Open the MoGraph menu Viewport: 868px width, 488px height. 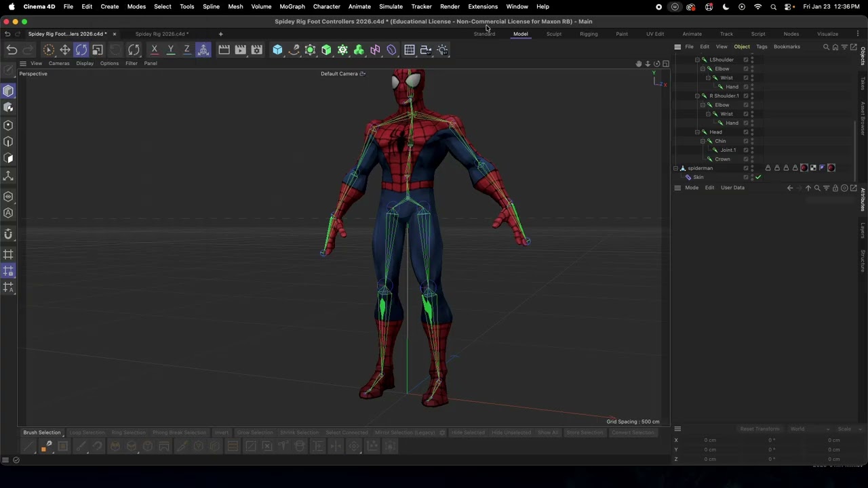[x=292, y=6]
